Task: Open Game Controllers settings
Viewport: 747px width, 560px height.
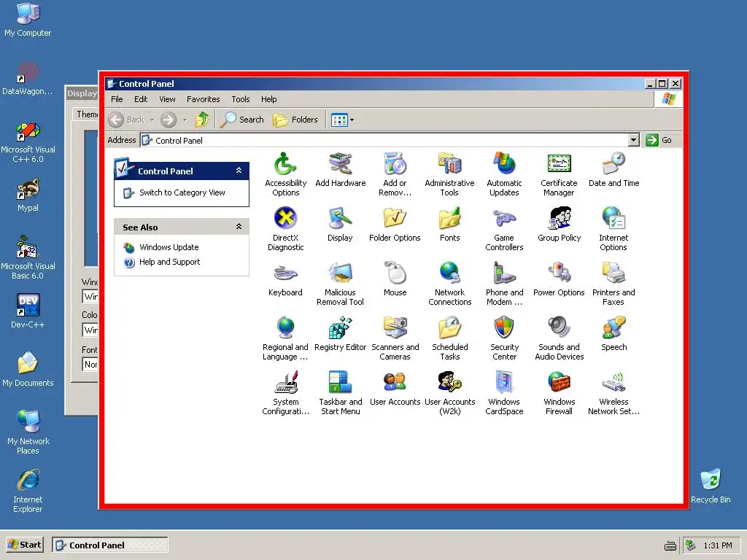Action: point(504,228)
